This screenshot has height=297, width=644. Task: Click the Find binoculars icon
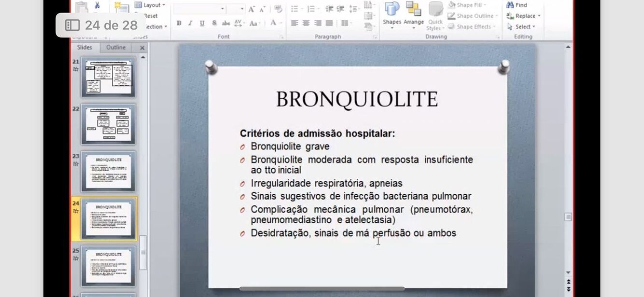coord(510,5)
